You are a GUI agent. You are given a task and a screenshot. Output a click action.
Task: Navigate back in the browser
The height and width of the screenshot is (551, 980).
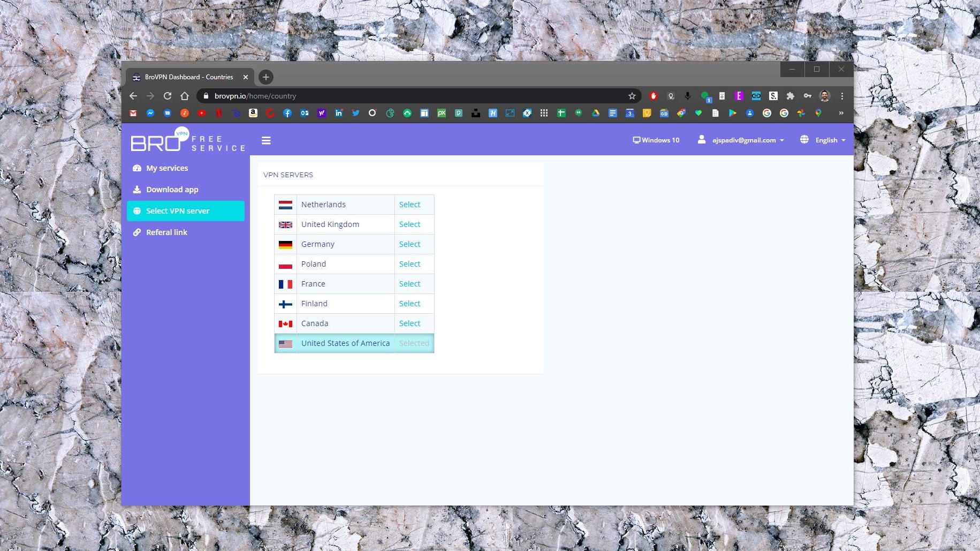pyautogui.click(x=133, y=96)
